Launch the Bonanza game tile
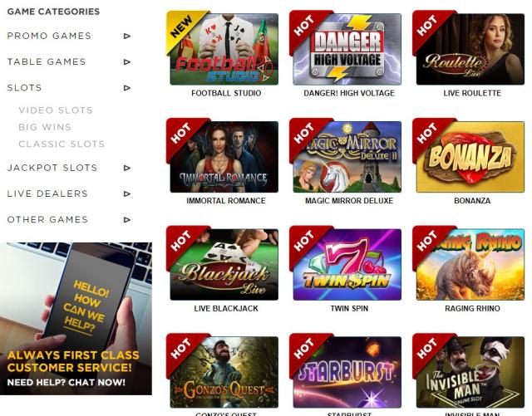This screenshot has height=416, width=532. [470, 157]
